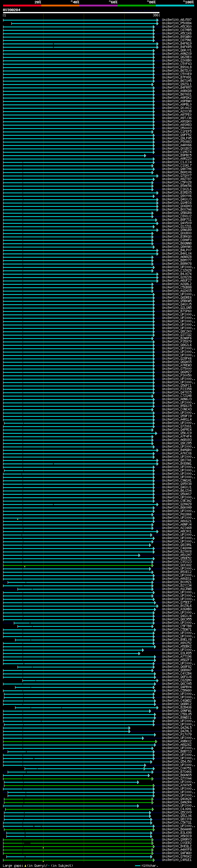Open the UniRef100_Q6RJY1 entry

pos(177,50)
